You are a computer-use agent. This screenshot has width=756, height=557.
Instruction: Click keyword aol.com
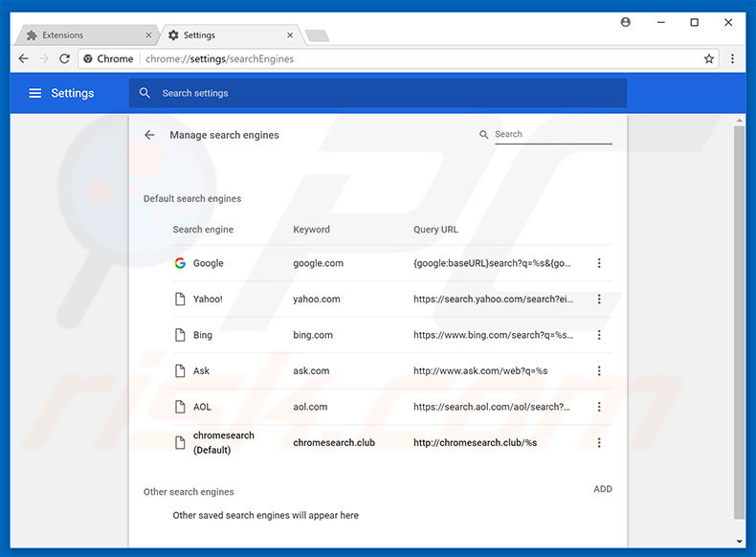point(310,407)
